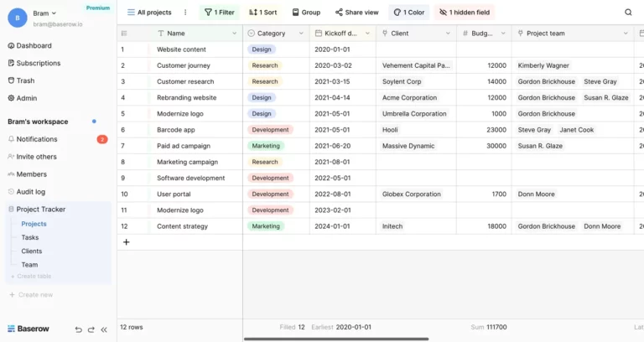
Task: Click the redo arrow icon
Action: (x=91, y=329)
